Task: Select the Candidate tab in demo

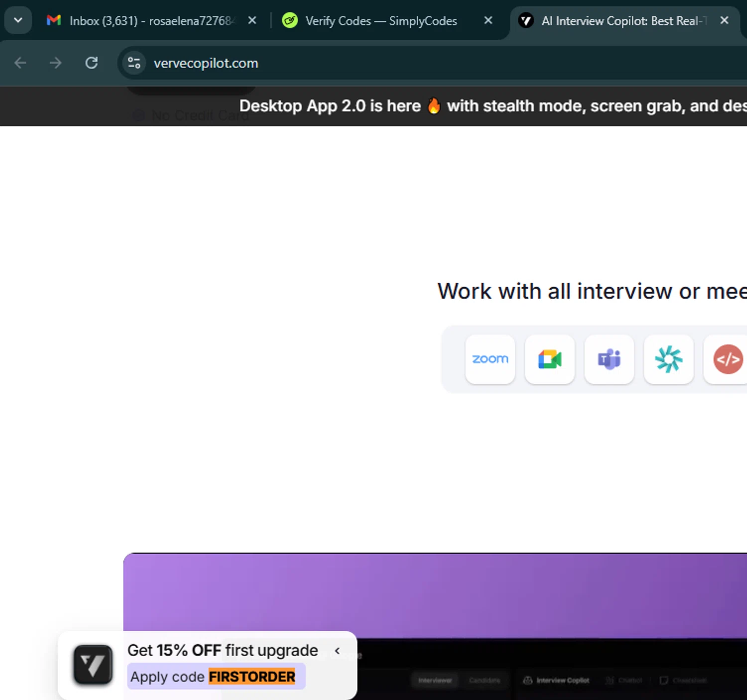Action: [484, 680]
